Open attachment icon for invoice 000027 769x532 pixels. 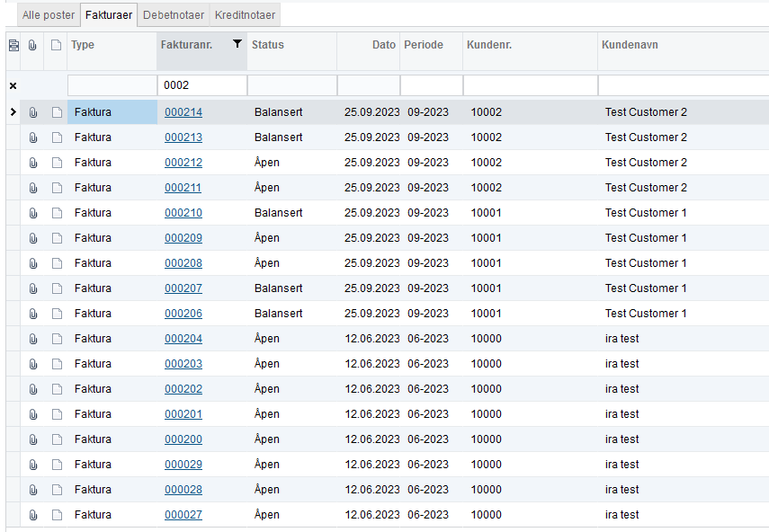(33, 515)
